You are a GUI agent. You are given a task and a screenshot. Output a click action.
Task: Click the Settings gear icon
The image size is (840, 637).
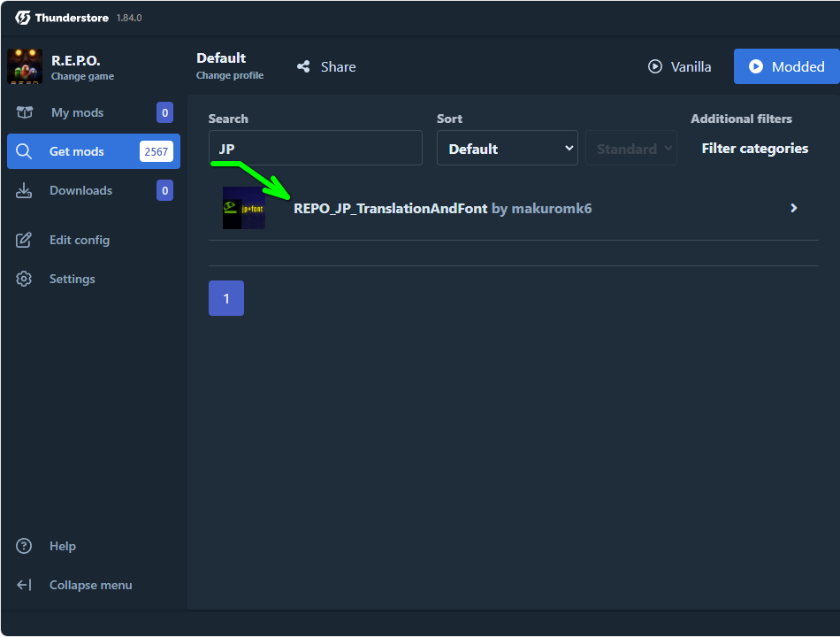24,279
